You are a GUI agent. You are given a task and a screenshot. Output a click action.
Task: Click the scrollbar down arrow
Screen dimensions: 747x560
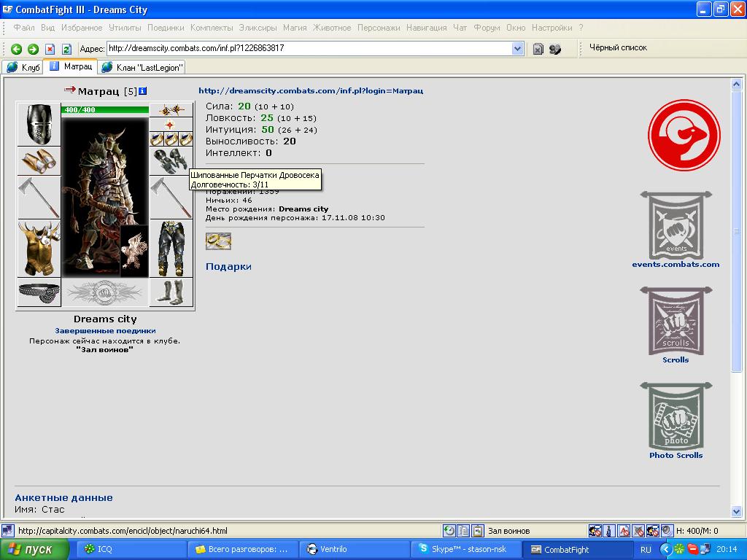pos(736,512)
